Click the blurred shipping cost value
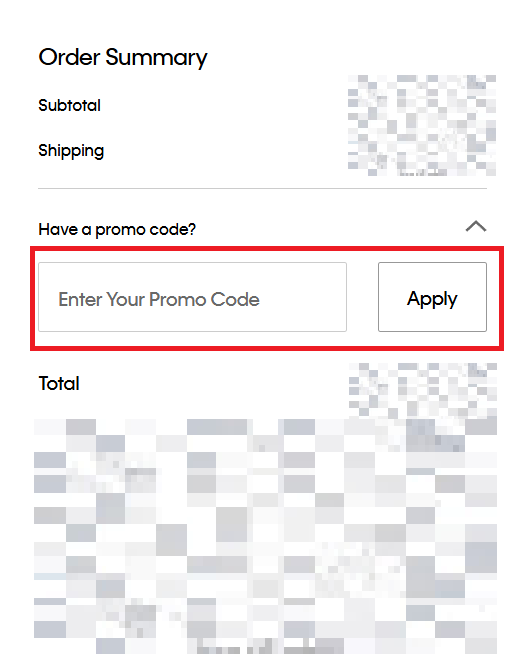Viewport: 519px width, 664px height. [x=422, y=152]
